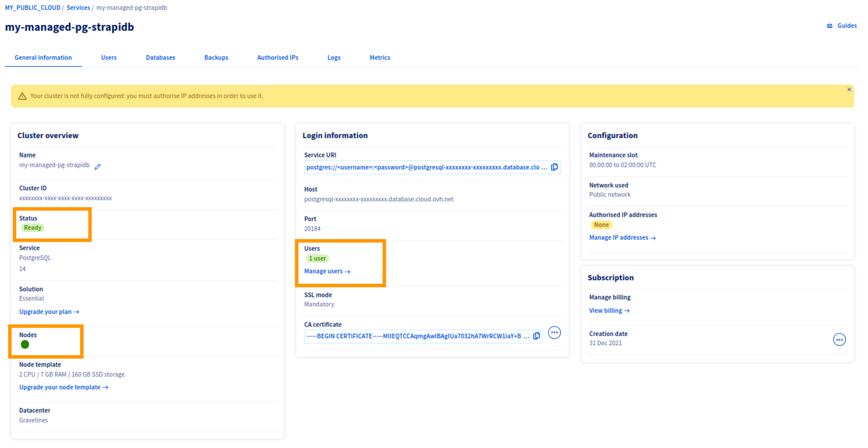The image size is (868, 448).
Task: View the Metrics tab
Action: (x=379, y=57)
